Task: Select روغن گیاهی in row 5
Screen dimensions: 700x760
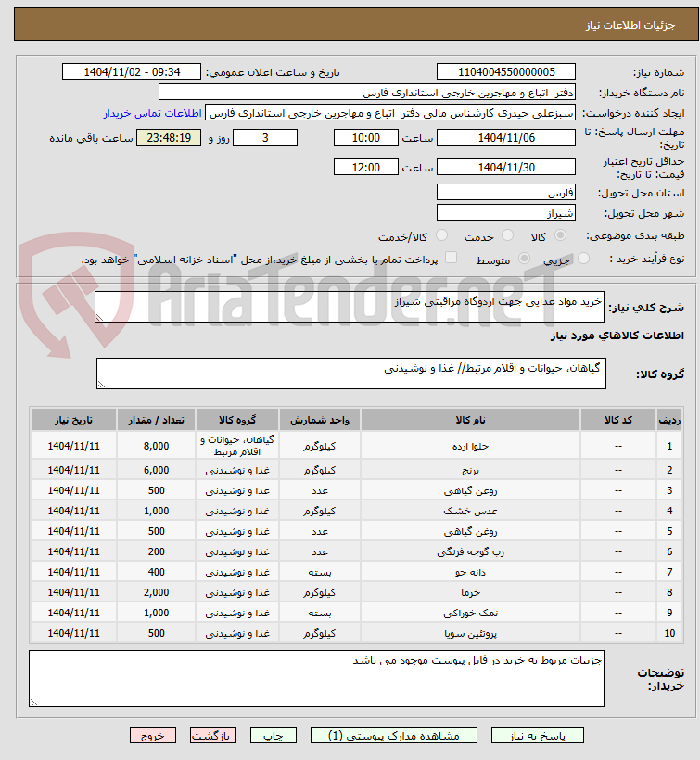Action: (470, 531)
